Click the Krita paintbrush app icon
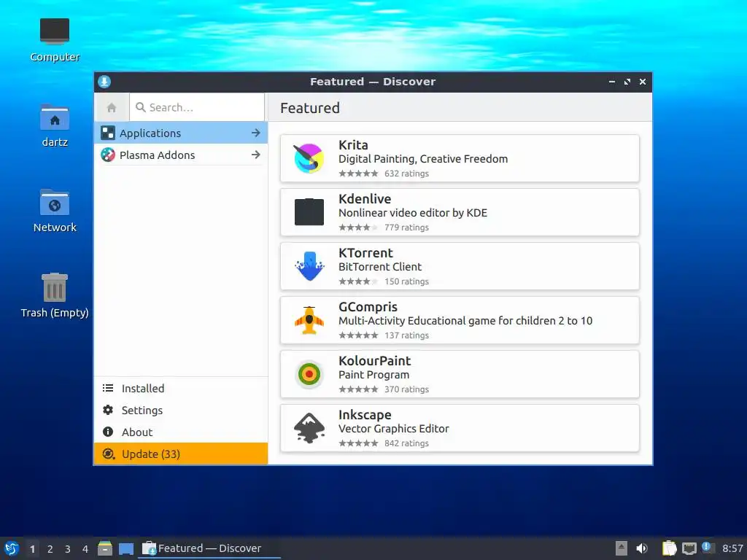Viewport: 747px width, 560px height. 309,158
